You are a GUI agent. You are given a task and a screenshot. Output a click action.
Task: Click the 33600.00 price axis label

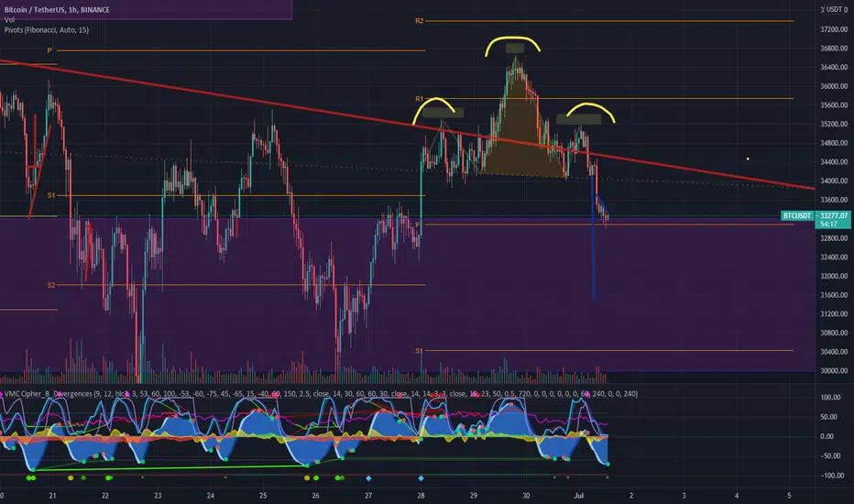click(834, 200)
